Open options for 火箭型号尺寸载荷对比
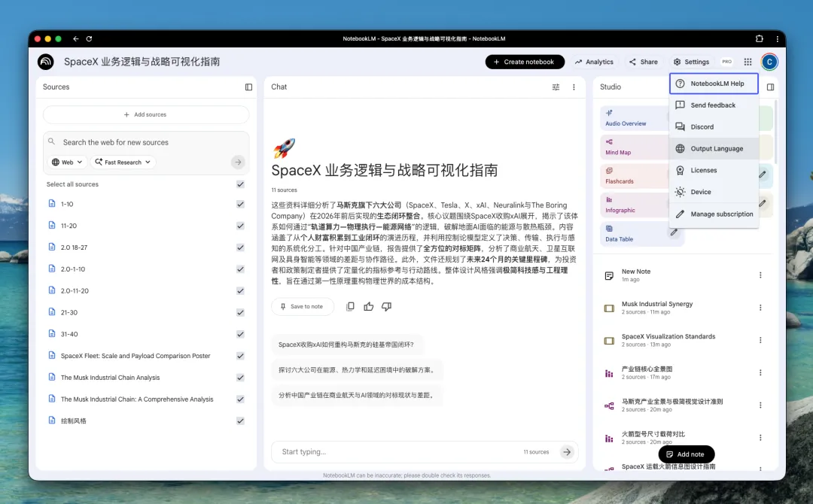 pos(760,438)
